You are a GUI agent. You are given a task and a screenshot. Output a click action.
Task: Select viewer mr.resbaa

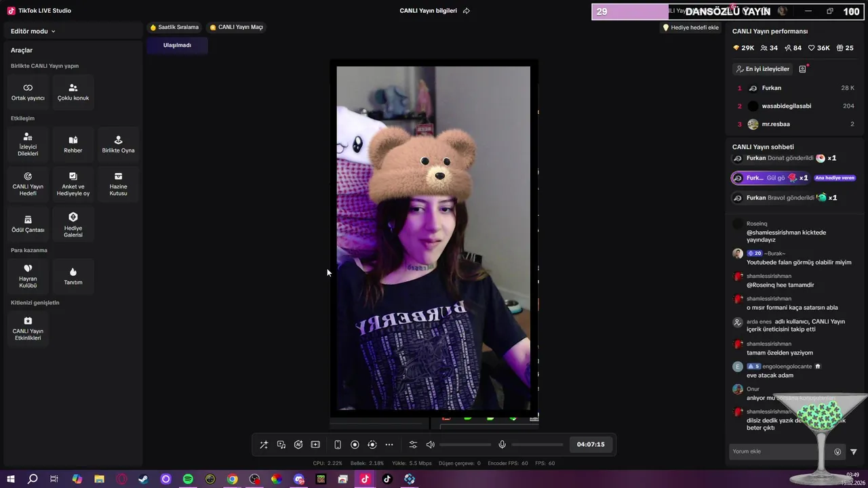(x=796, y=124)
